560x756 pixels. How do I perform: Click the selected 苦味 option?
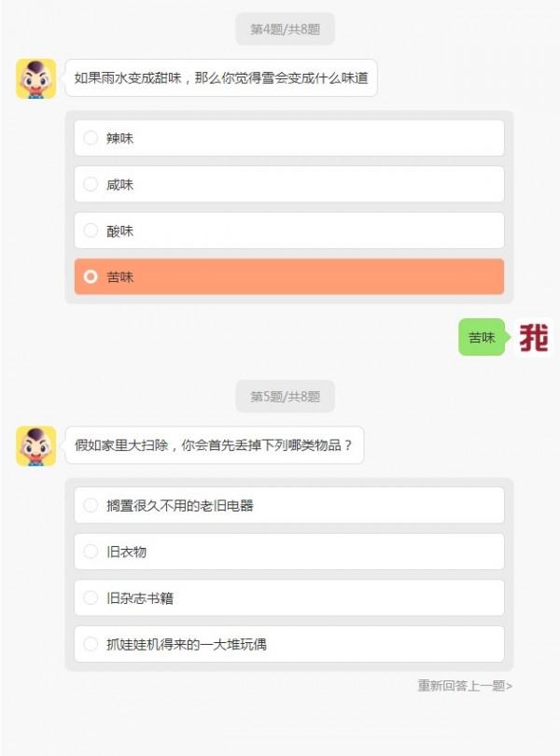pos(289,277)
